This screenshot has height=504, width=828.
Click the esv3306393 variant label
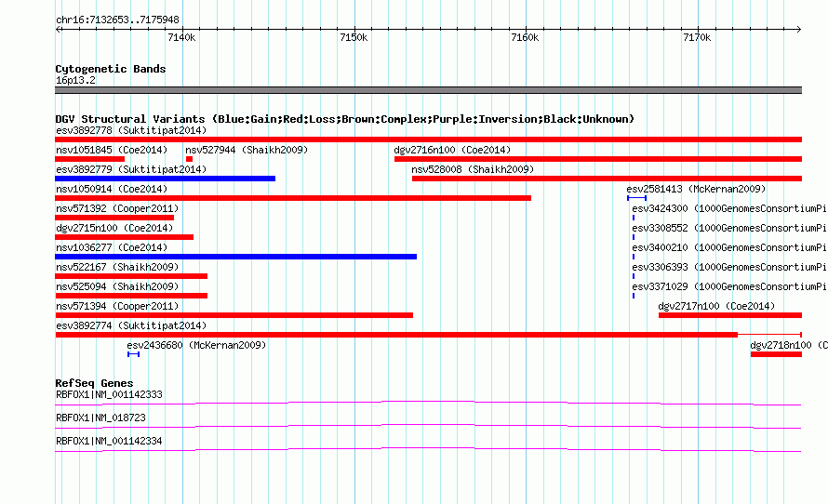pyautogui.click(x=728, y=267)
